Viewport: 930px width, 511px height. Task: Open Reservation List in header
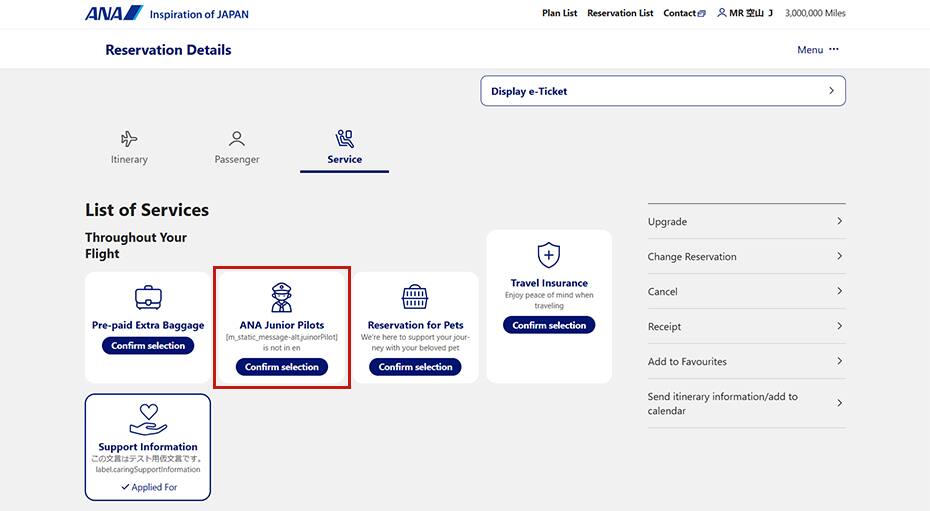[620, 13]
